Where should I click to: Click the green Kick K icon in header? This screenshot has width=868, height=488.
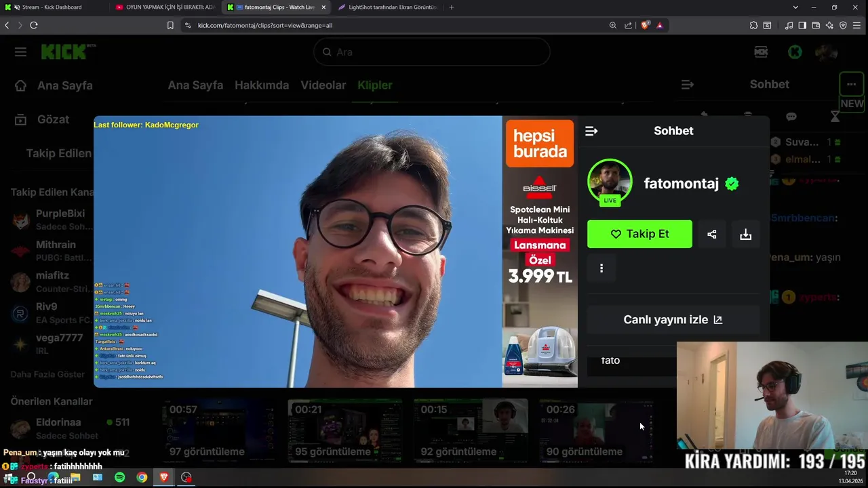[x=795, y=52]
